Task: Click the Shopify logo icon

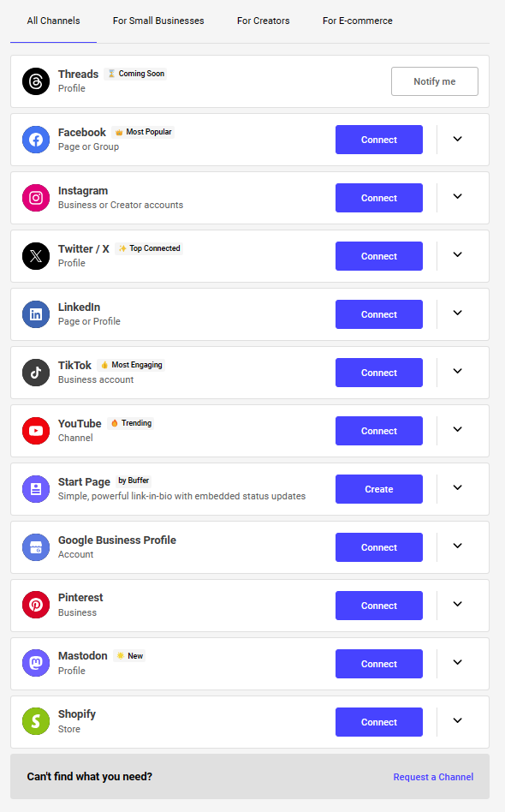Action: tap(36, 721)
